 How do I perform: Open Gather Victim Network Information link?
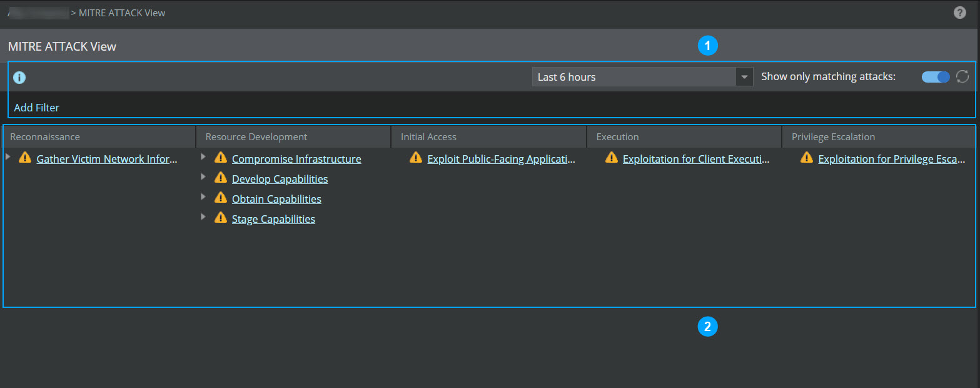(x=107, y=159)
